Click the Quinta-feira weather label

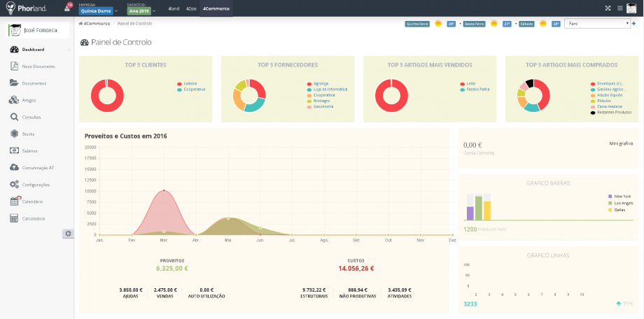tap(417, 24)
